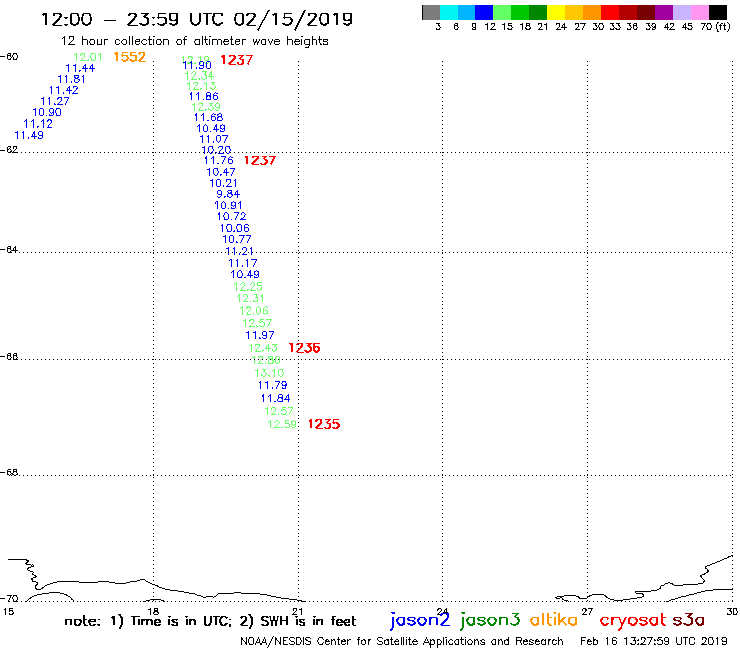The height and width of the screenshot is (650, 740).
Task: Click the green wave height value '12.31'
Action: (250, 298)
